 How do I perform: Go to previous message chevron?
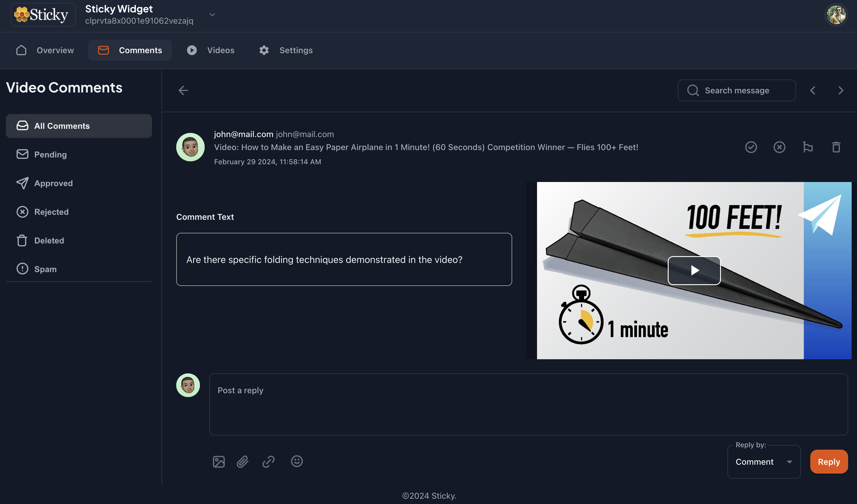click(812, 90)
